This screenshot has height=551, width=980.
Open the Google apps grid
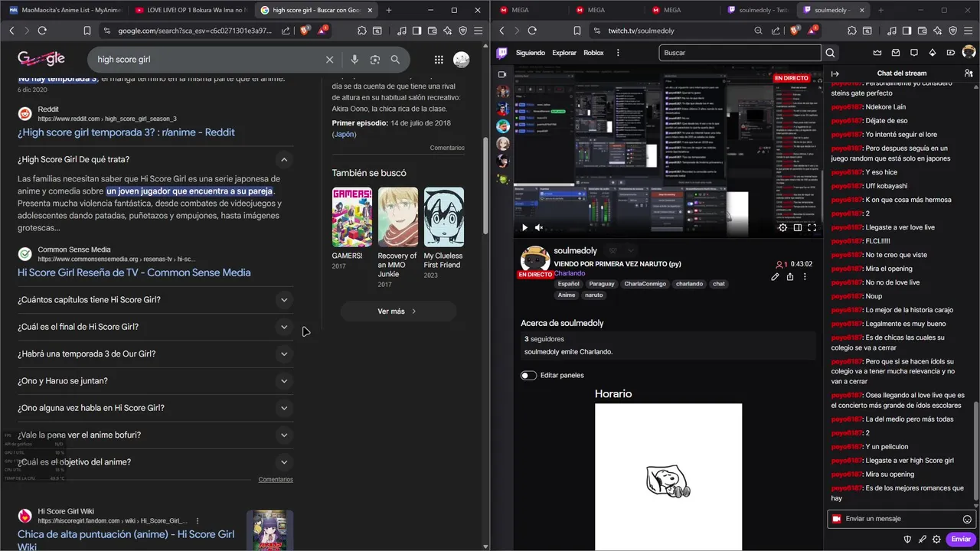click(439, 60)
